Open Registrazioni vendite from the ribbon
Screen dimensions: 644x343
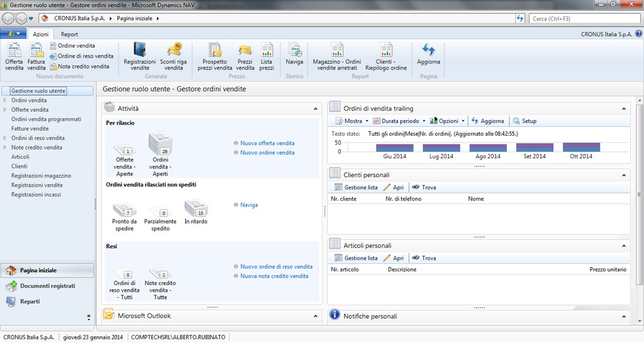pyautogui.click(x=140, y=55)
